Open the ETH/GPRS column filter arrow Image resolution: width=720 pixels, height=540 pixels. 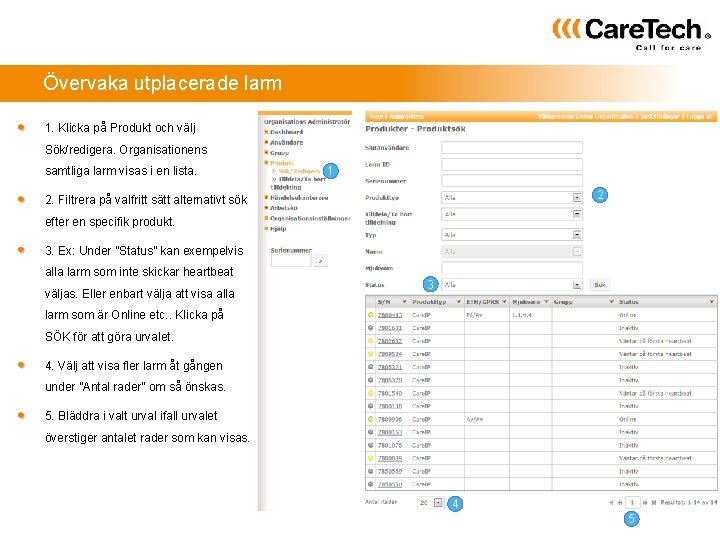504,302
